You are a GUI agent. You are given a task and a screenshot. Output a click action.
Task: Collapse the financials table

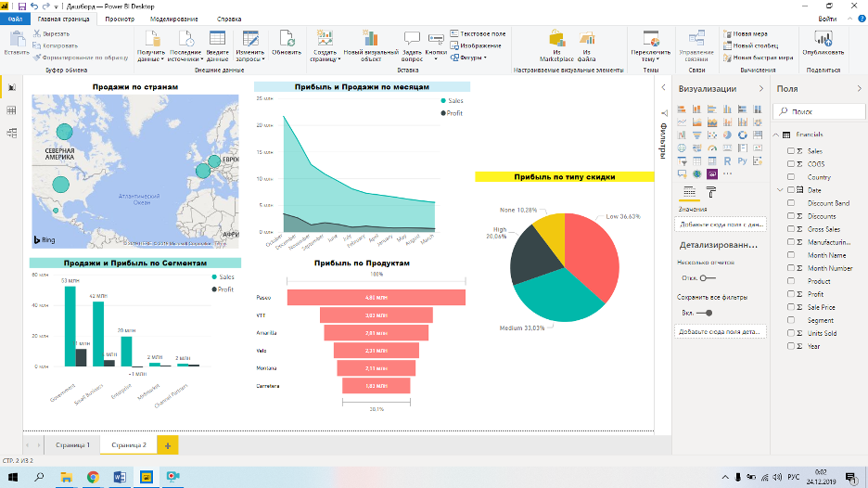(x=776, y=135)
